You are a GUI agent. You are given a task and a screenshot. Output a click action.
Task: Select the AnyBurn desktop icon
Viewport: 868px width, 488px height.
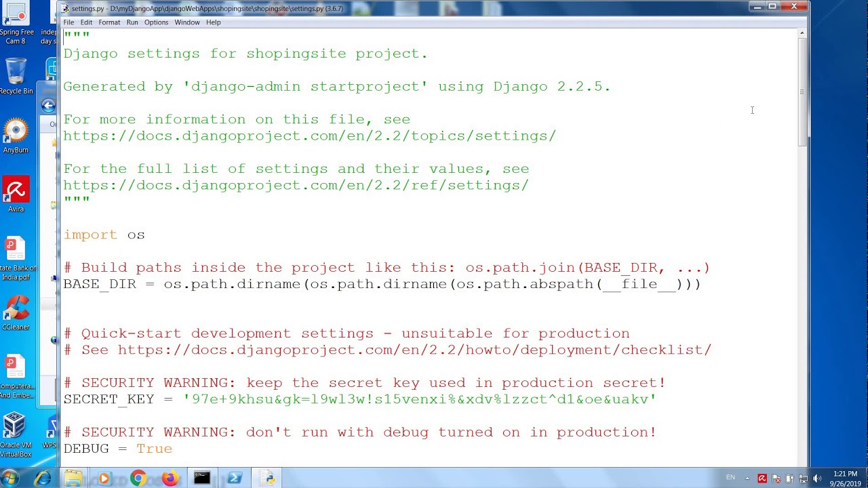(x=16, y=136)
